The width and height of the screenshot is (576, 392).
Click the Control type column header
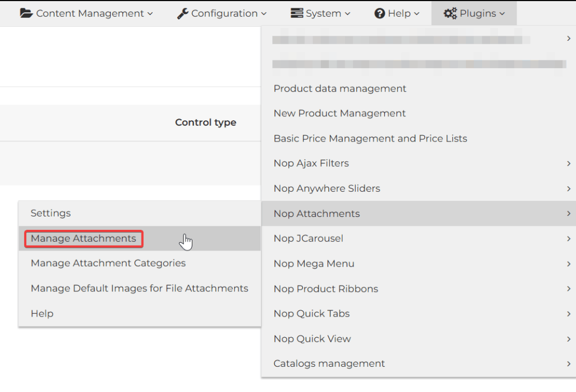205,122
